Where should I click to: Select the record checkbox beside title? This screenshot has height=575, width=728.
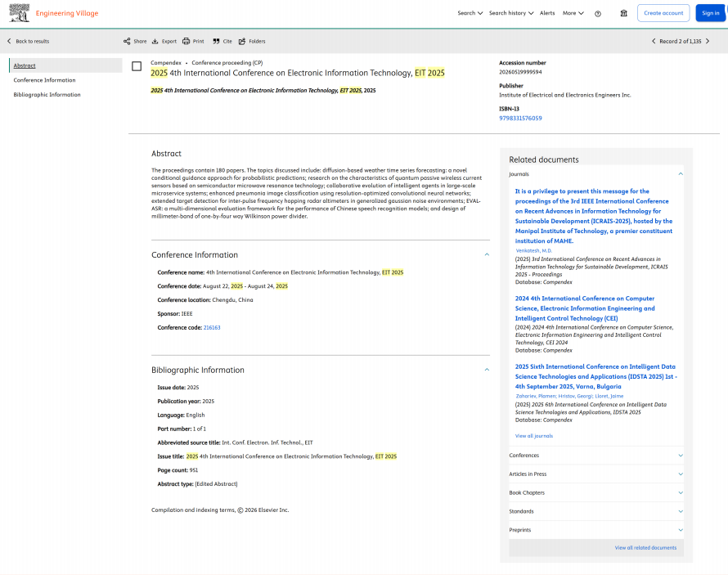click(x=137, y=66)
